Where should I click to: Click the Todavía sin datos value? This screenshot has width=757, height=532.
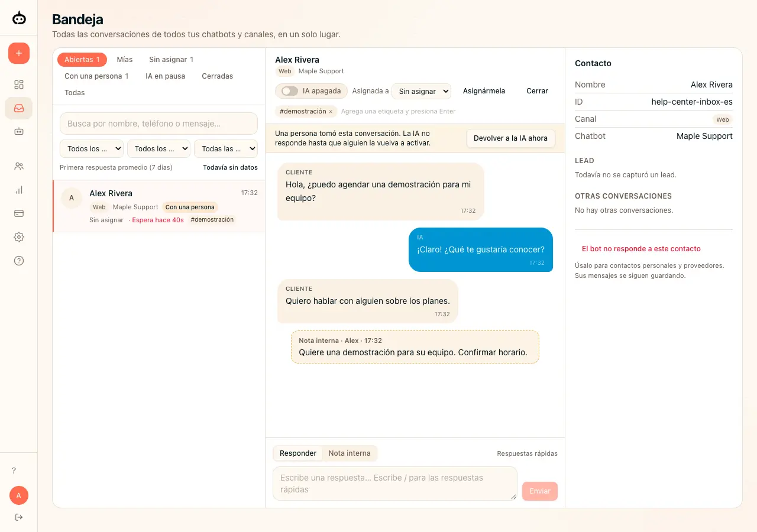(x=230, y=168)
